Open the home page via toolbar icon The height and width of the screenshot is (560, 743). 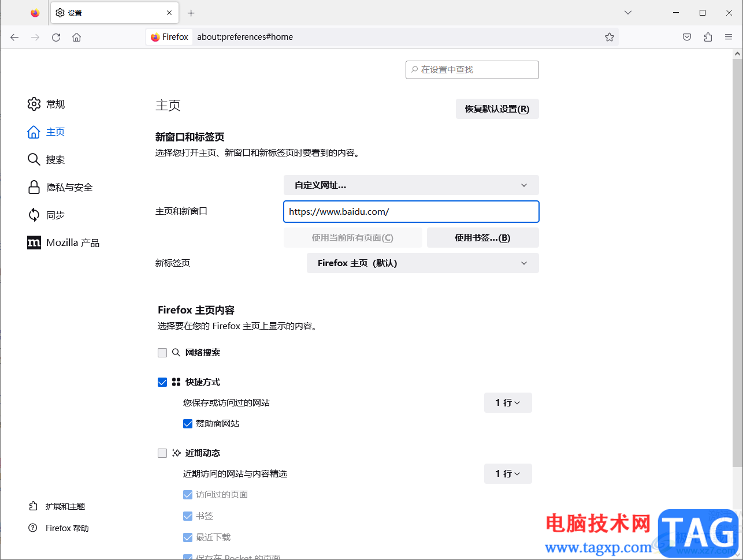(x=76, y=37)
